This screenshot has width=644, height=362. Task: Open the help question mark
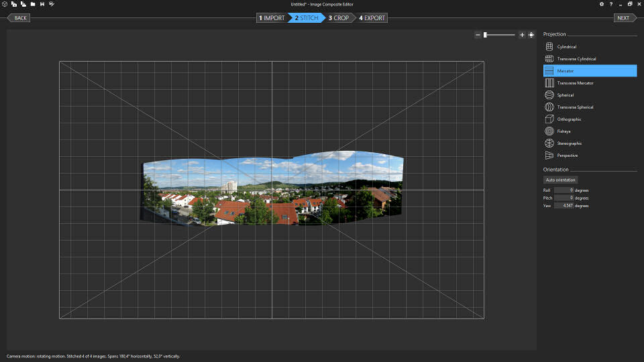coord(610,4)
